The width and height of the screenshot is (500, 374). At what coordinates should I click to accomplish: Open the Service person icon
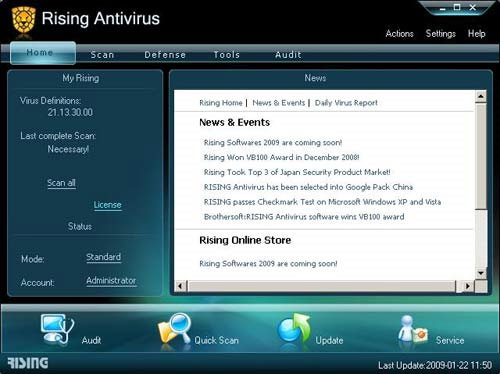click(412, 329)
